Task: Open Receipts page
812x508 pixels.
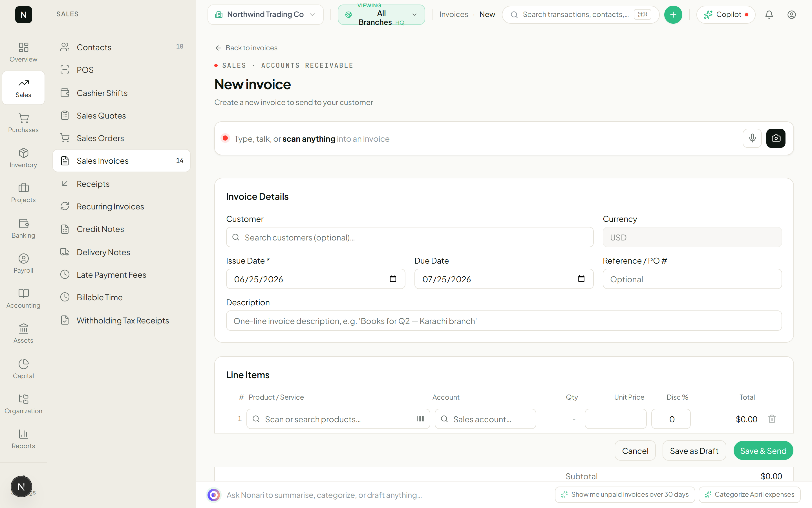Action: (x=122, y=183)
